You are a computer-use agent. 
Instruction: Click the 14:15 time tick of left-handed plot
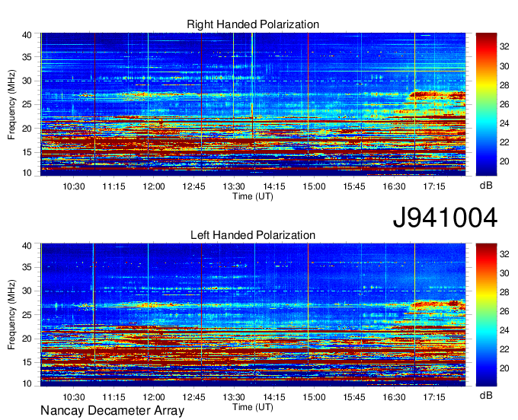[274, 397]
